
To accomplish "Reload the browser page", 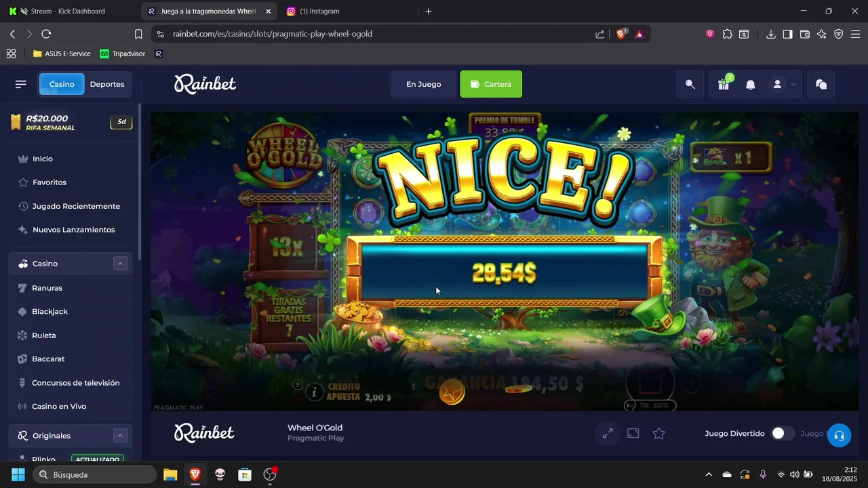I will coord(46,34).
